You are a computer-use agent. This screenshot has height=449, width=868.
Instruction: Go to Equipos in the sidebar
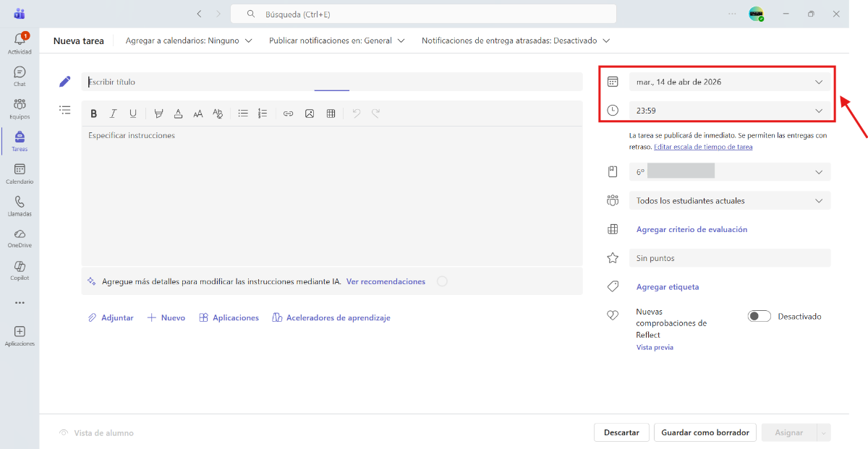(20, 108)
